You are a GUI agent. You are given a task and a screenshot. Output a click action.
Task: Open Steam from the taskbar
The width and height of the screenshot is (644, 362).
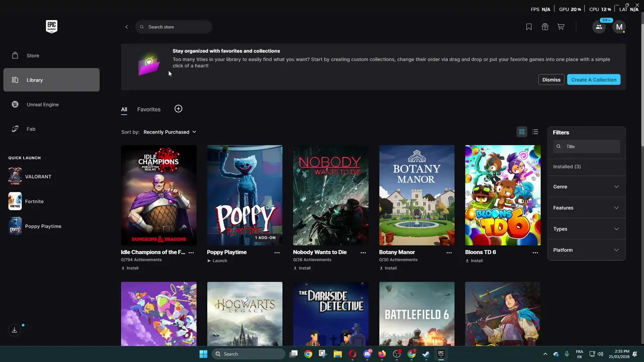426,354
